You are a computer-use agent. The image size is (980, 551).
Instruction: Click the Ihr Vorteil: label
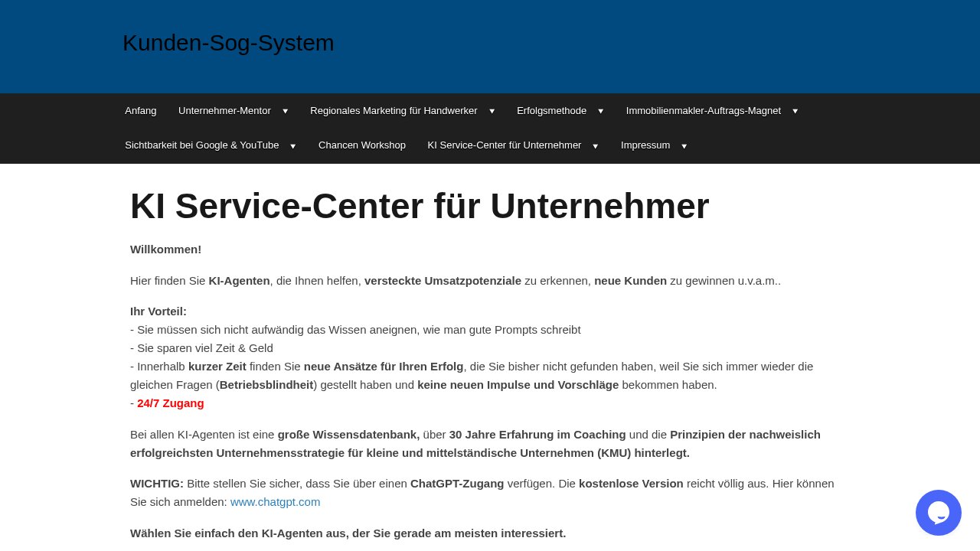tap(158, 311)
